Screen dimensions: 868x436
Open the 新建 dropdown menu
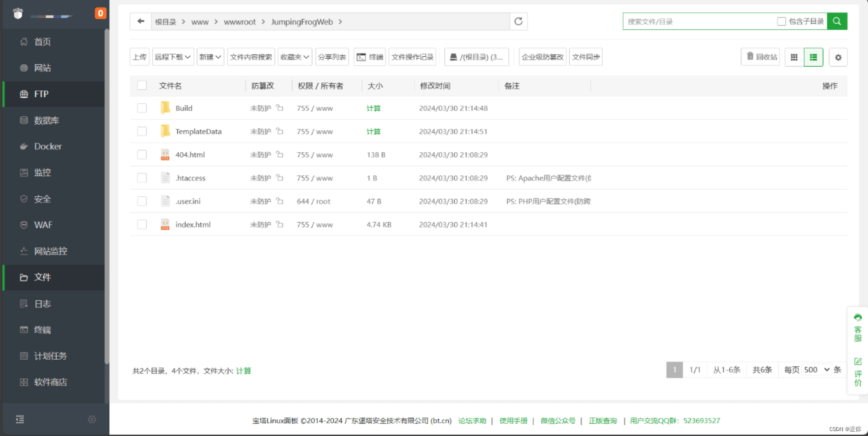tap(210, 57)
